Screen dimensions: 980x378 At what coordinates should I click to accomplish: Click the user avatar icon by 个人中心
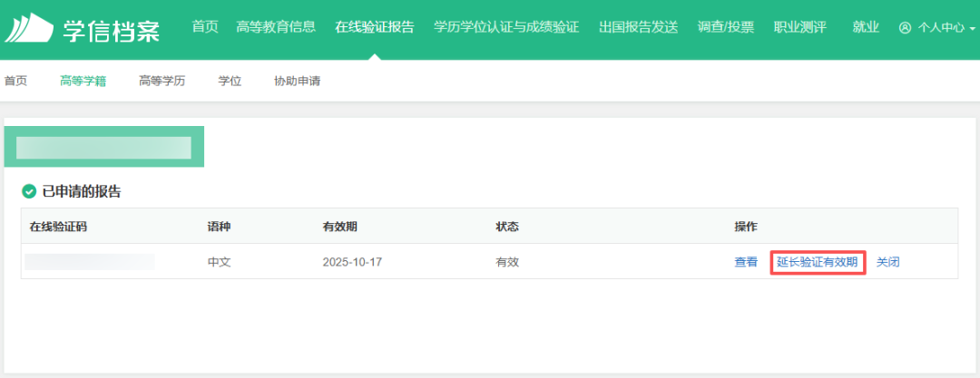click(x=905, y=28)
